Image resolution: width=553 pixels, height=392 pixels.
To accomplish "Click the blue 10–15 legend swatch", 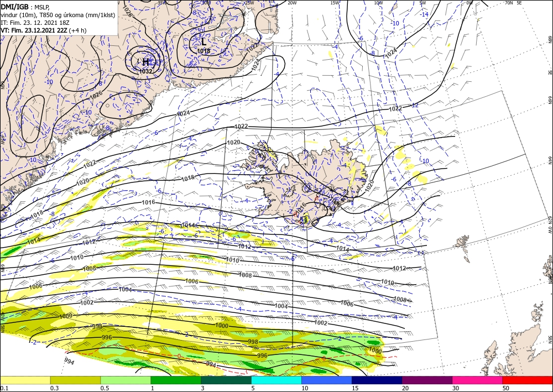I will (x=327, y=380).
